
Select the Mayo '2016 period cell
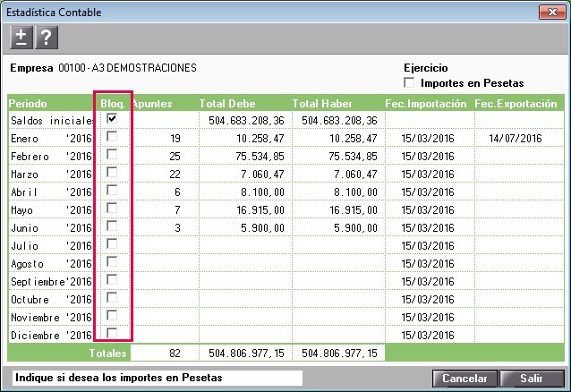pyautogui.click(x=51, y=210)
